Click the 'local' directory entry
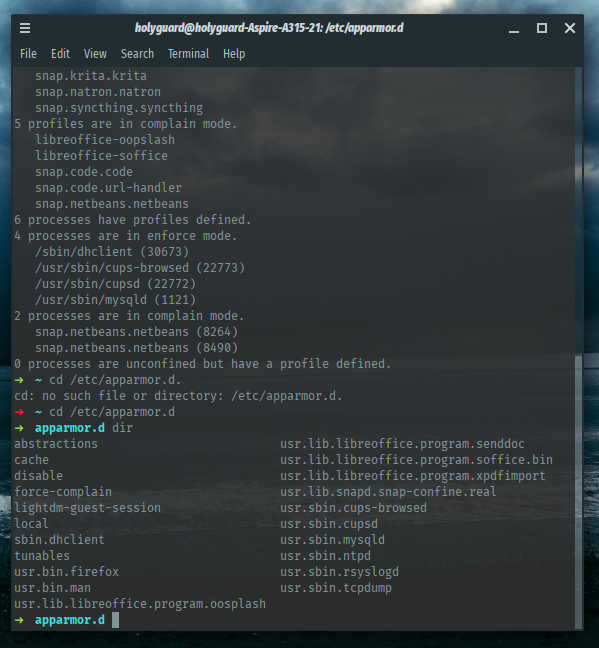The image size is (599, 648). 31,524
